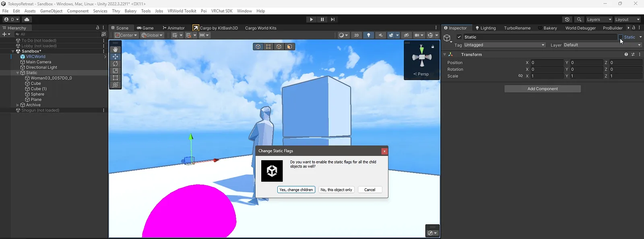Image resolution: width=644 pixels, height=239 pixels.
Task: Open the Layers dropdown
Action: [x=599, y=19]
